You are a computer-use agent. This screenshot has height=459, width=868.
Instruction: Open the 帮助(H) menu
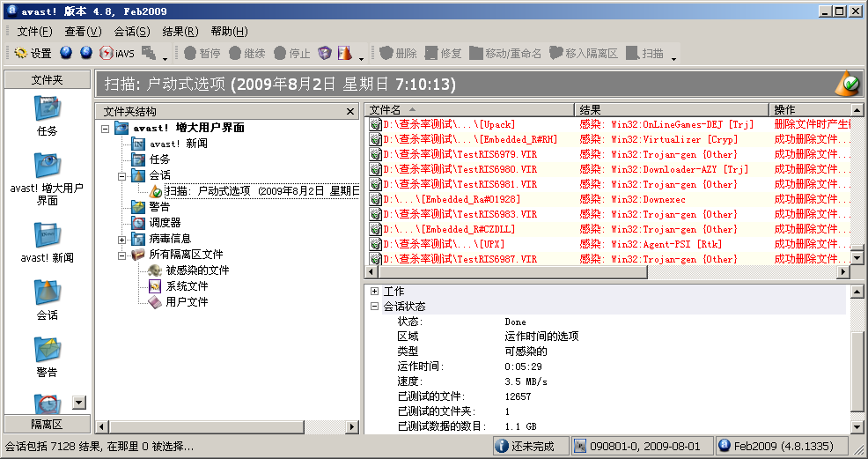[x=229, y=32]
